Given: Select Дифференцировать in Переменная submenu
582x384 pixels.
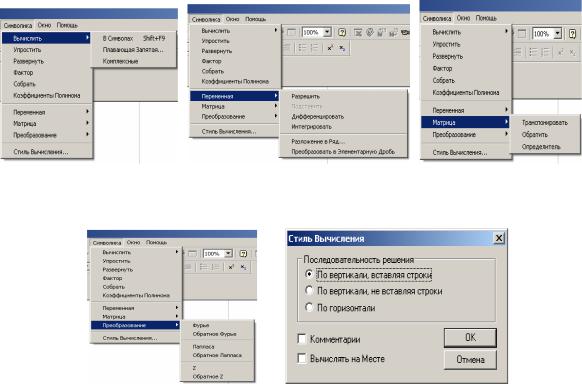Looking at the screenshot, I should [343, 116].
